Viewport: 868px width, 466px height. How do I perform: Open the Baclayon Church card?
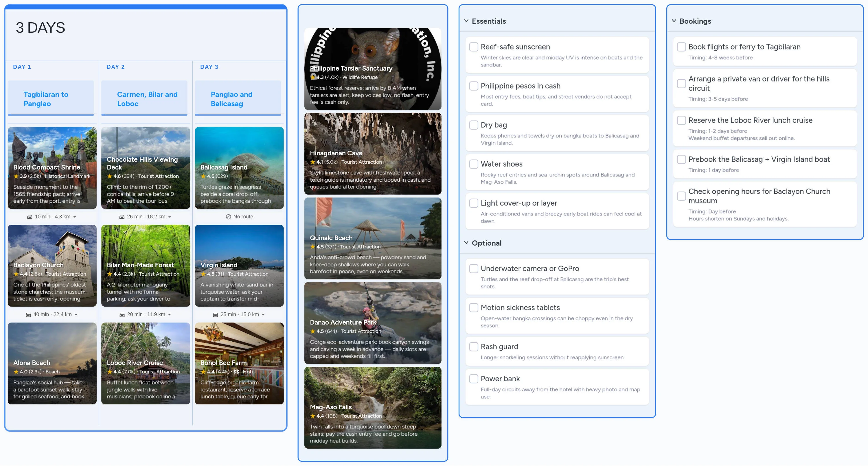[x=52, y=266]
